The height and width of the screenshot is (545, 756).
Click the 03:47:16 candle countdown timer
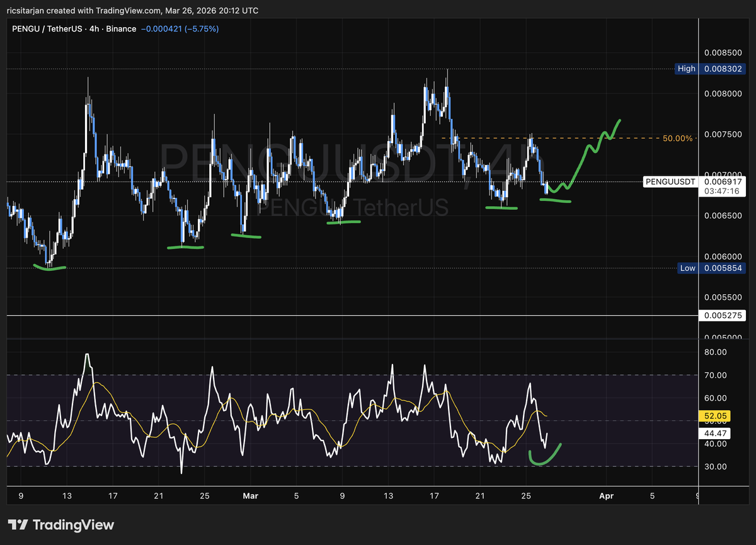click(723, 191)
